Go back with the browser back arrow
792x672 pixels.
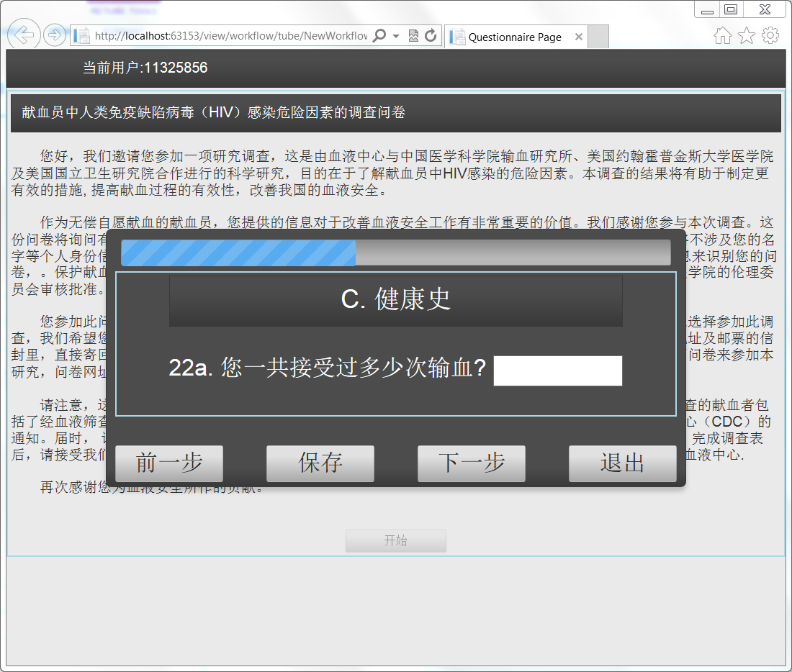click(x=23, y=35)
